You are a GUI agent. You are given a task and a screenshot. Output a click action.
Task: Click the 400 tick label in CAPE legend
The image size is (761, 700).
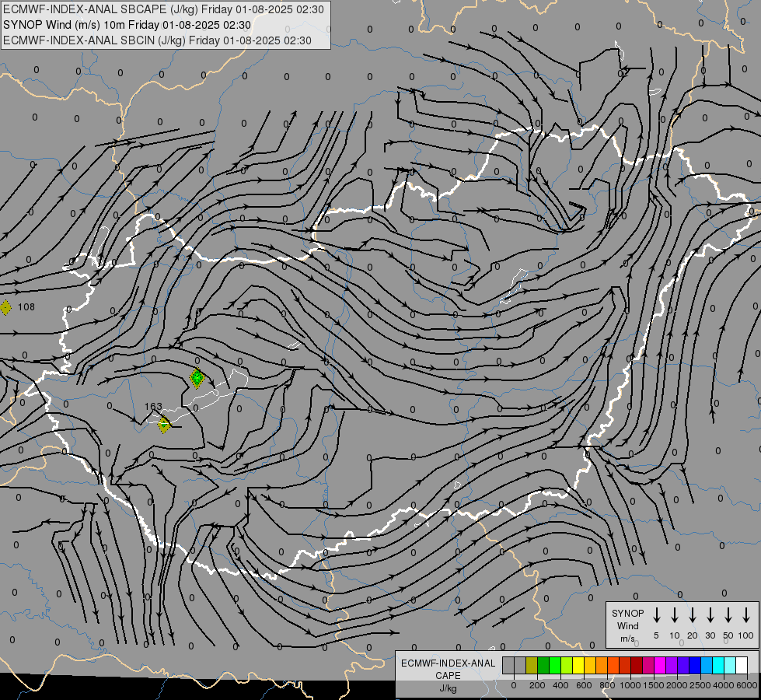[560, 685]
